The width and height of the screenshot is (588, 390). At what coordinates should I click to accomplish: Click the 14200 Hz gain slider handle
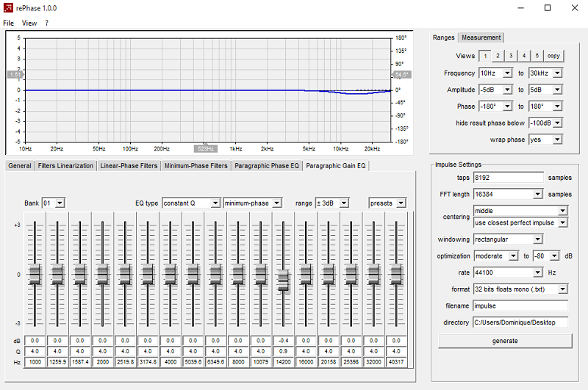(x=284, y=281)
